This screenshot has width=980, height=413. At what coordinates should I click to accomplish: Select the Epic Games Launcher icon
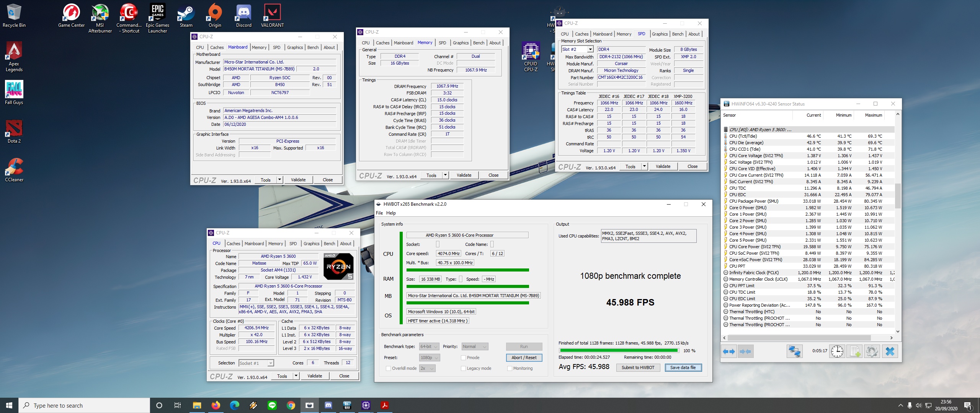coord(157,18)
